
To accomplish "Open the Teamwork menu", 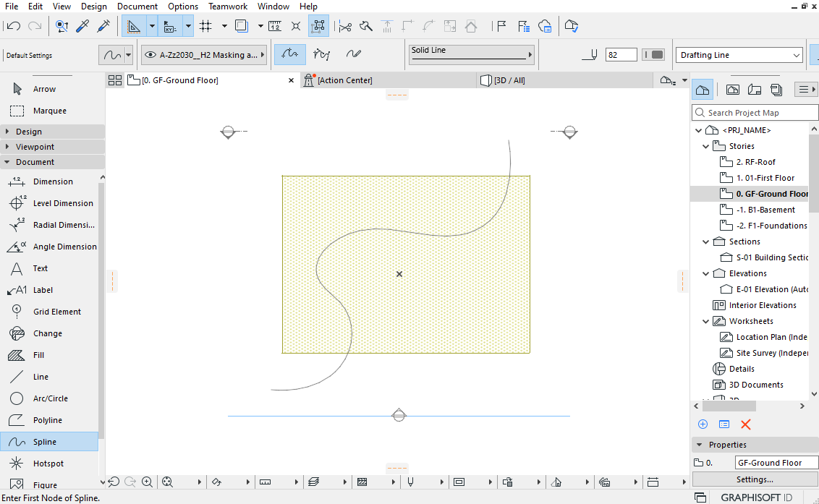I will 228,7.
